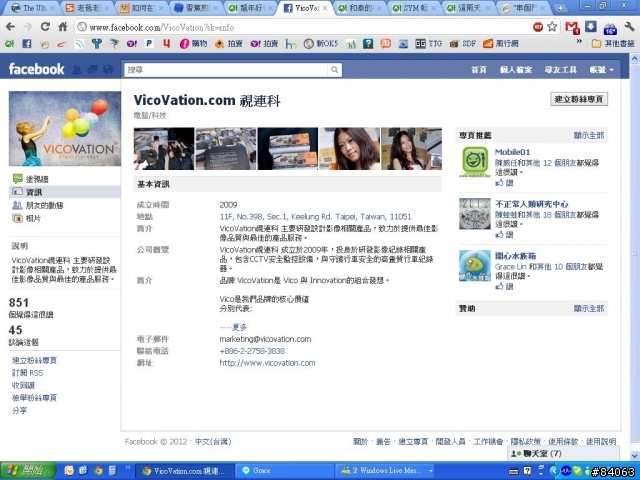Open the Grace taskbar window
Viewport: 640px width, 480px height.
click(x=285, y=471)
